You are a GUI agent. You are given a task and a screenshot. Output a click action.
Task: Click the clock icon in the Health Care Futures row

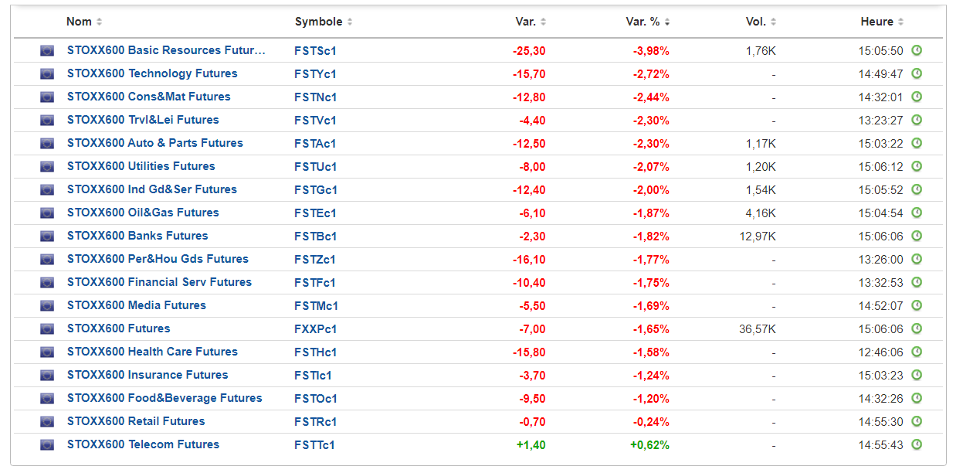click(917, 352)
